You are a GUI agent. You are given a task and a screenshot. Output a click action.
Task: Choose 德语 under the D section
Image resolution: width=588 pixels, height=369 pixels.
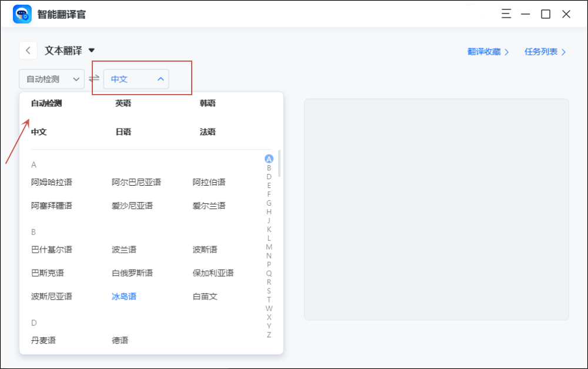[119, 340]
